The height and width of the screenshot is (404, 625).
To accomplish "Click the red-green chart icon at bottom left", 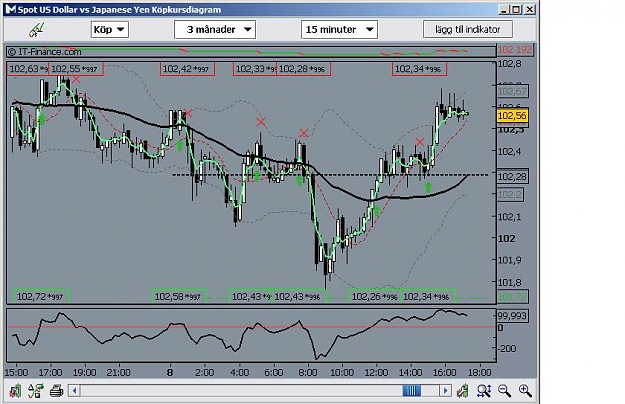I will [15, 391].
